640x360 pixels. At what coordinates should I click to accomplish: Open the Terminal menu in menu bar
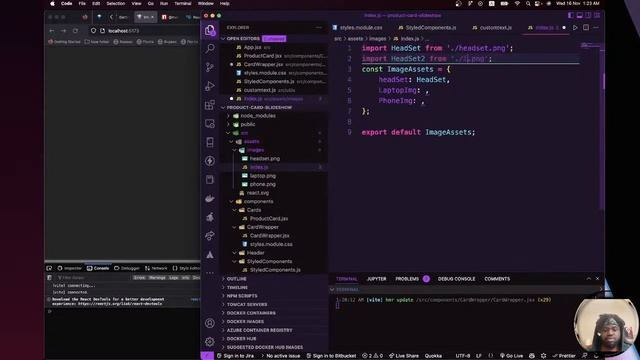point(182,4)
